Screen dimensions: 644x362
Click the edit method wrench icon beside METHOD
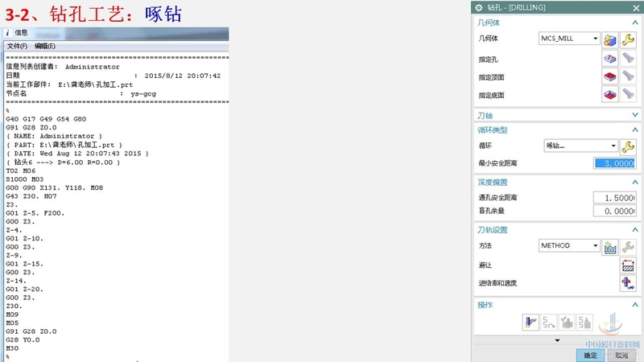[x=628, y=247]
